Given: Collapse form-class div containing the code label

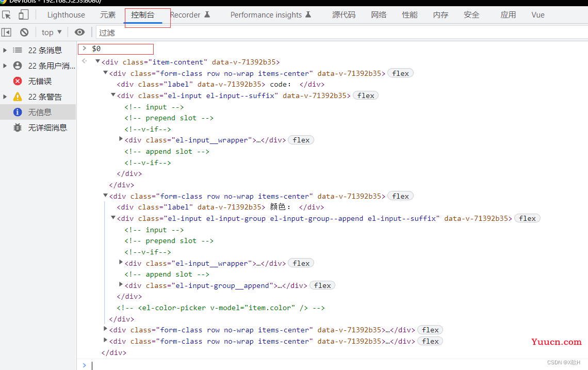Looking at the screenshot, I should point(105,72).
